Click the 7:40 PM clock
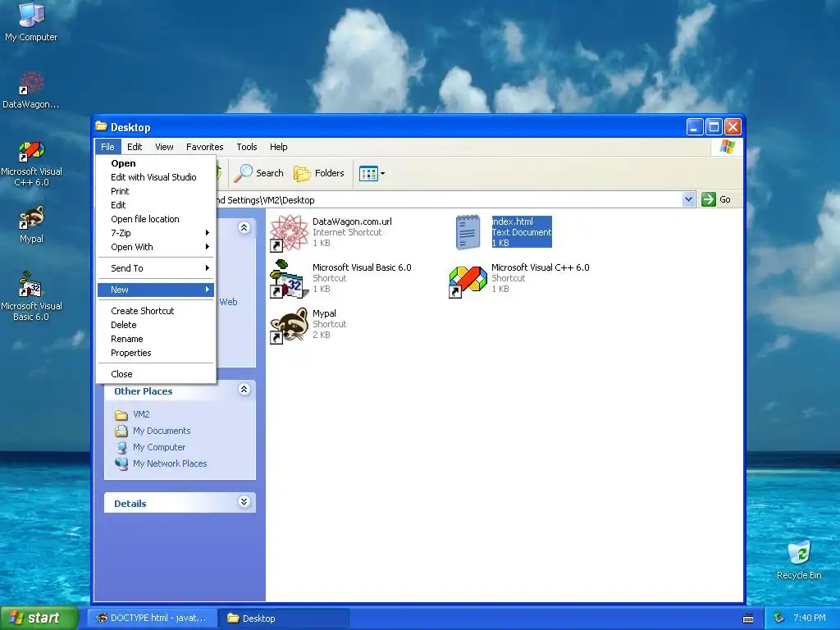840x630 pixels. [810, 619]
